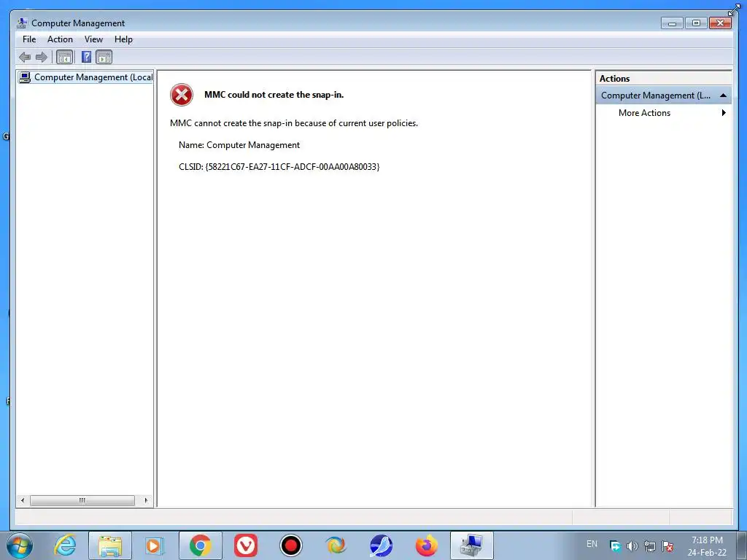Click 'MMC could not create the snap-in.' heading
The width and height of the screenshot is (747, 560).
click(274, 95)
